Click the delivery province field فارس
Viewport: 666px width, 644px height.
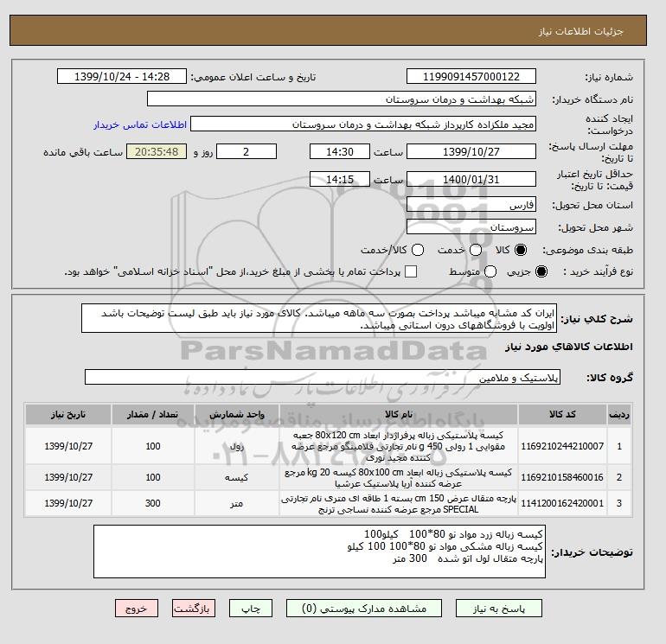(471, 205)
